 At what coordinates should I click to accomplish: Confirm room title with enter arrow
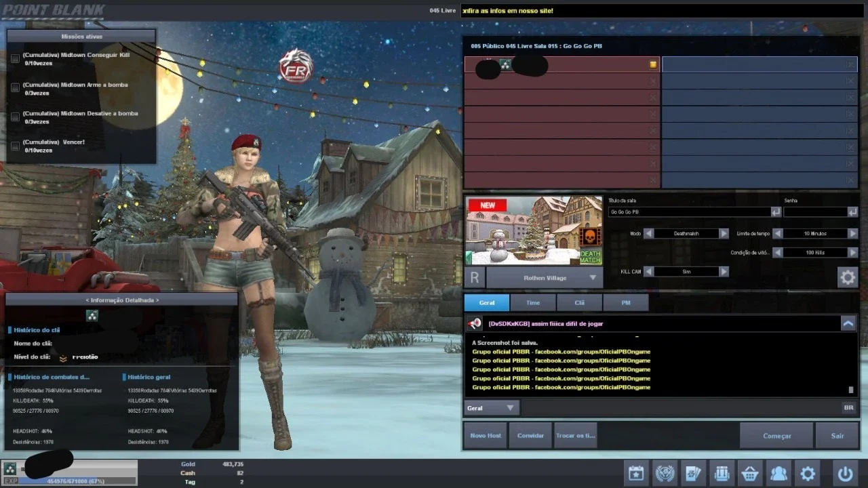(x=776, y=212)
